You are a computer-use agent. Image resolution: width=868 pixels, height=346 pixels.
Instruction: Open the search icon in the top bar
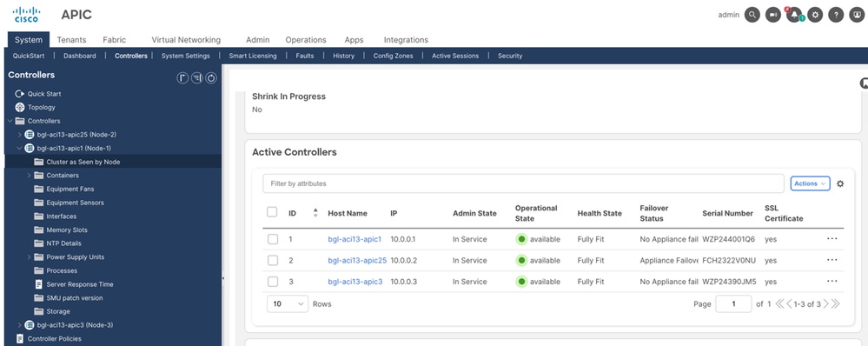(752, 15)
